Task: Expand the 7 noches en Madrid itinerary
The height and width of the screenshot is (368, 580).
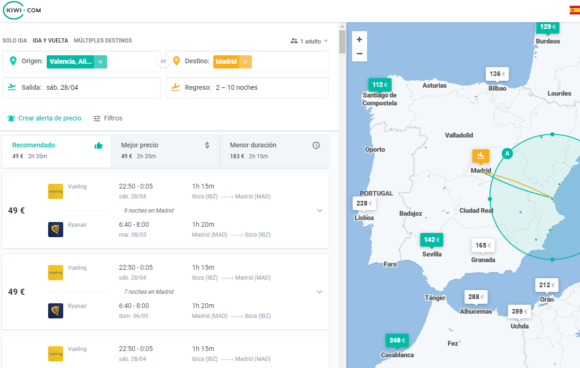Action: coord(320,292)
